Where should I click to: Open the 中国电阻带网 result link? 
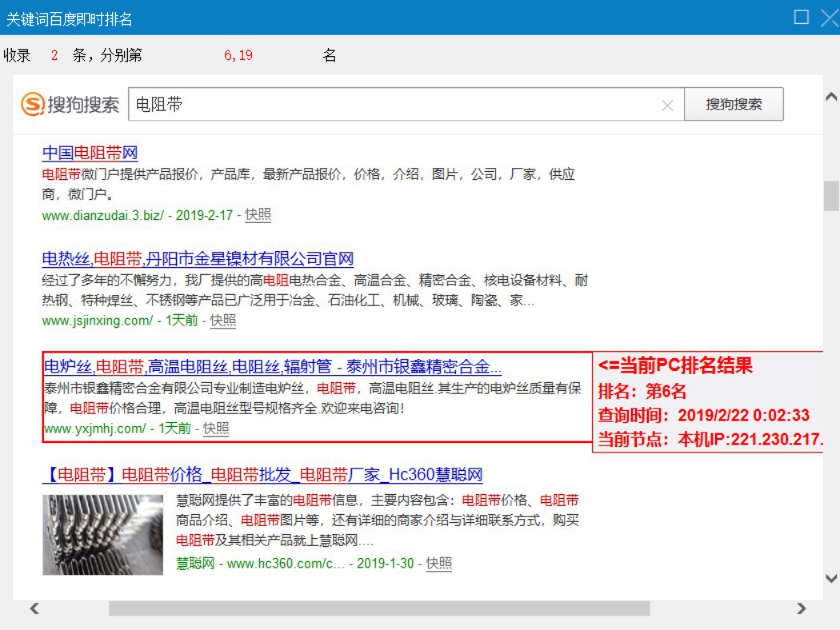[90, 153]
